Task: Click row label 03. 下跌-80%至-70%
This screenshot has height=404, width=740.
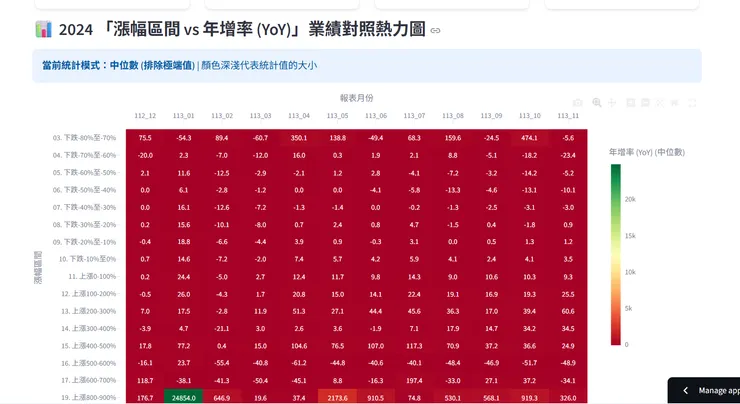Action: click(84, 138)
